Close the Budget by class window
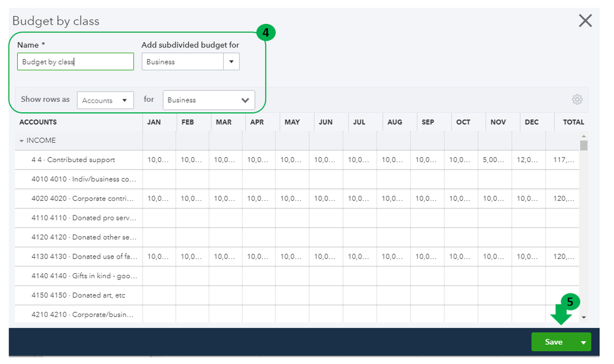Screen dimensions: 614x364 [x=585, y=21]
